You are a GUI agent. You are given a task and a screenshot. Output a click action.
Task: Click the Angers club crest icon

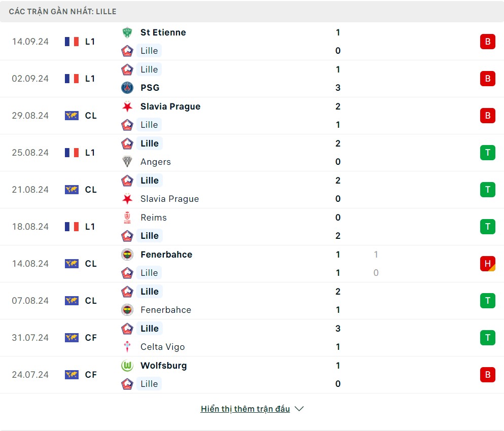pos(127,162)
